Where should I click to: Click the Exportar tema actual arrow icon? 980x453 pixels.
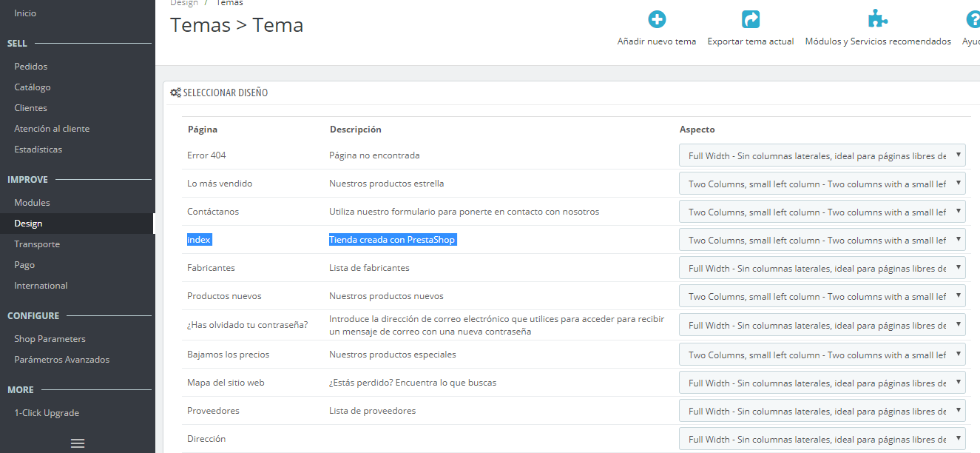tap(750, 19)
